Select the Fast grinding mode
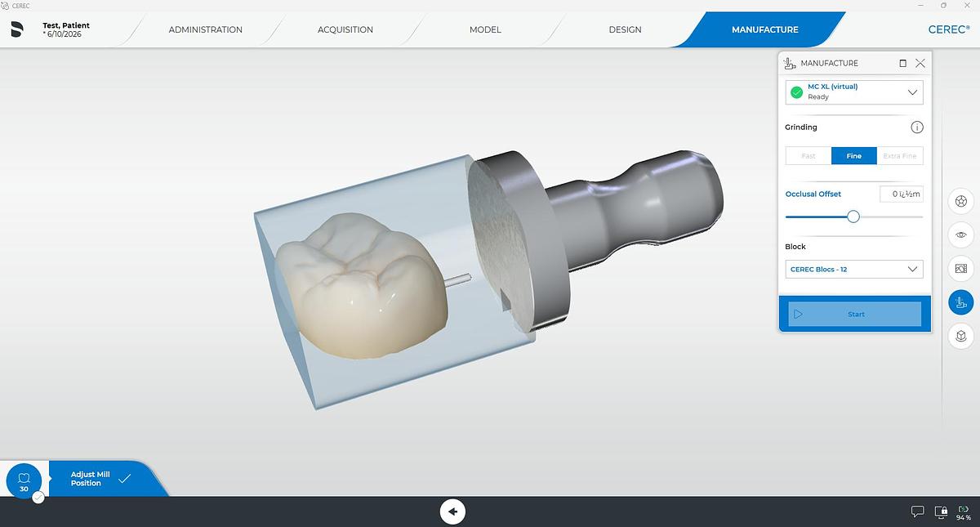 pos(808,156)
